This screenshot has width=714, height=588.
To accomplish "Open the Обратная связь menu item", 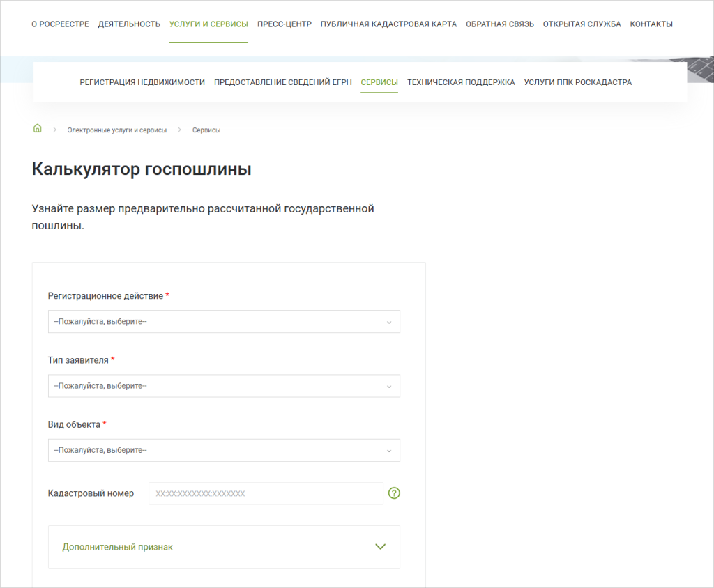I will pyautogui.click(x=500, y=24).
